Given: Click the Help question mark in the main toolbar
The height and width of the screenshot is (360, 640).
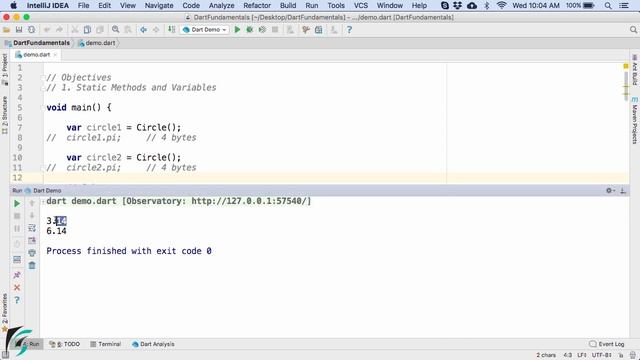Looking at the screenshot, I should pos(349,30).
